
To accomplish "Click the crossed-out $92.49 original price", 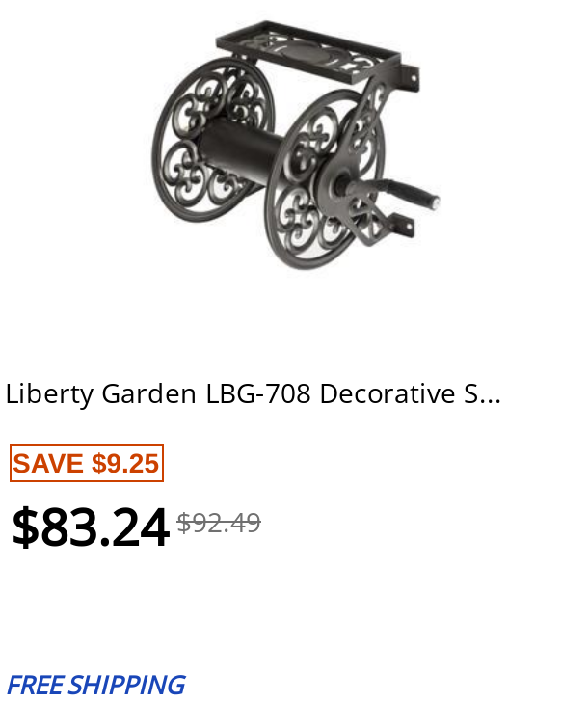I will (x=219, y=523).
